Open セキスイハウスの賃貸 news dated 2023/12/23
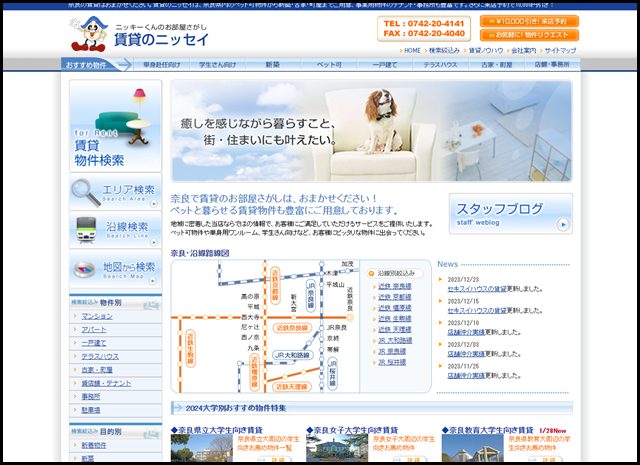The image size is (640, 465). pyautogui.click(x=477, y=289)
